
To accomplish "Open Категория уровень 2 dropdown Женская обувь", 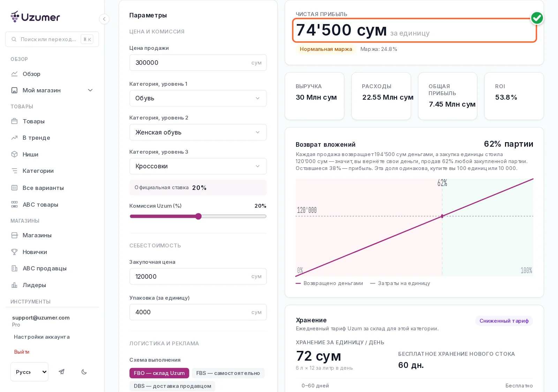I will (198, 132).
